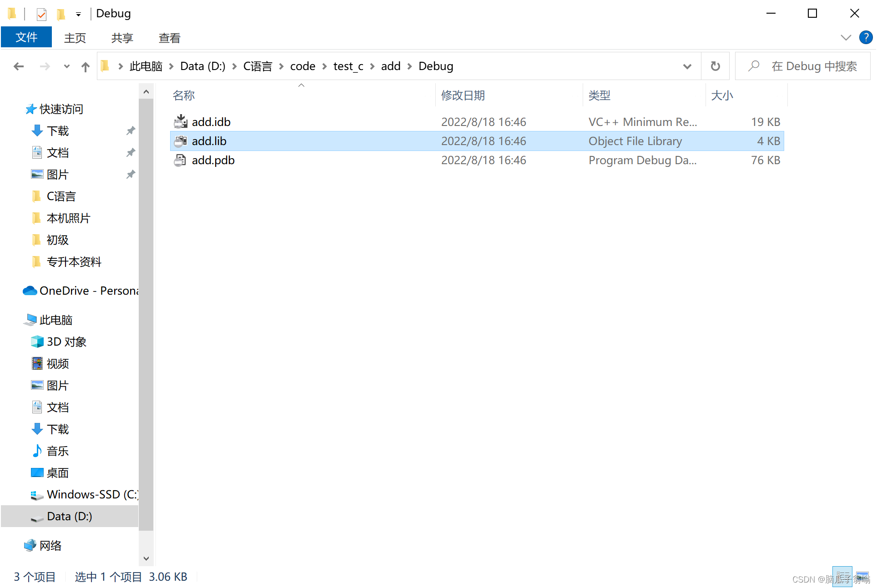Viewport: 877px width, 588px height.
Task: Click the add.idb file icon
Action: coord(181,121)
